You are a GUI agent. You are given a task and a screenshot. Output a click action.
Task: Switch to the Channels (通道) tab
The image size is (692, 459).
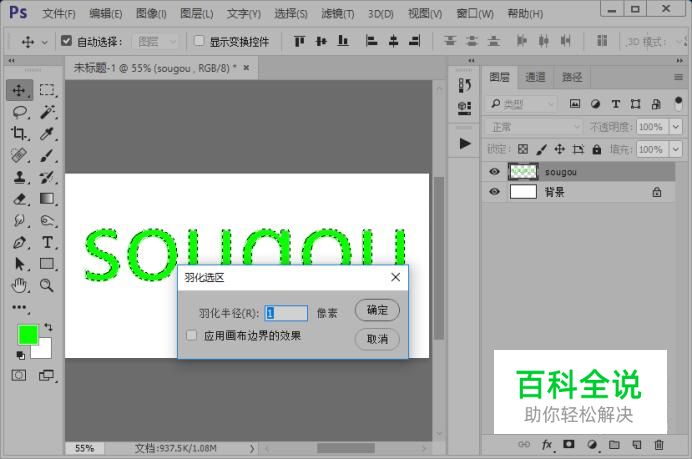point(535,77)
